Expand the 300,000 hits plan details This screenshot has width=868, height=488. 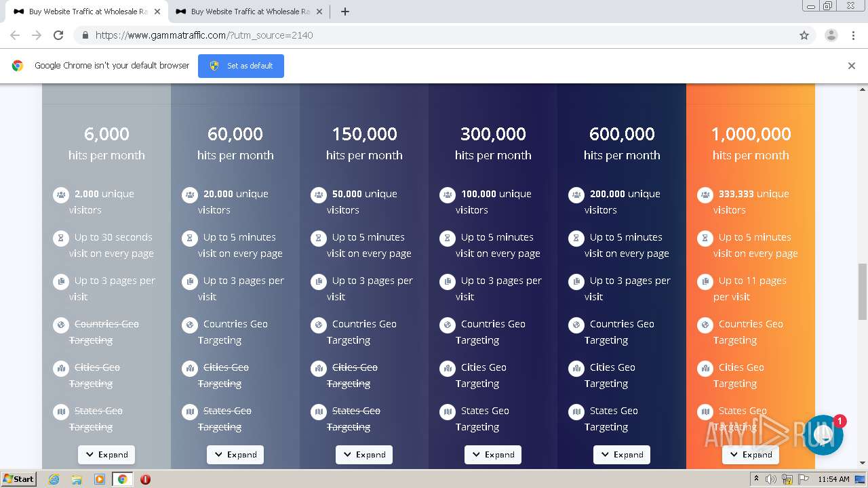click(x=493, y=455)
